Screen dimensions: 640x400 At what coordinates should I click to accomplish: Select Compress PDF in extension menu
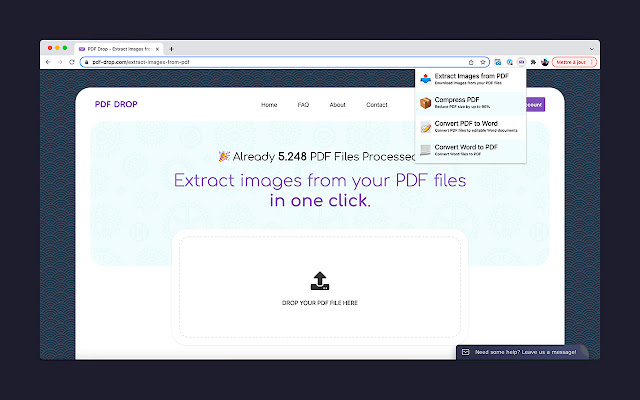point(471,103)
